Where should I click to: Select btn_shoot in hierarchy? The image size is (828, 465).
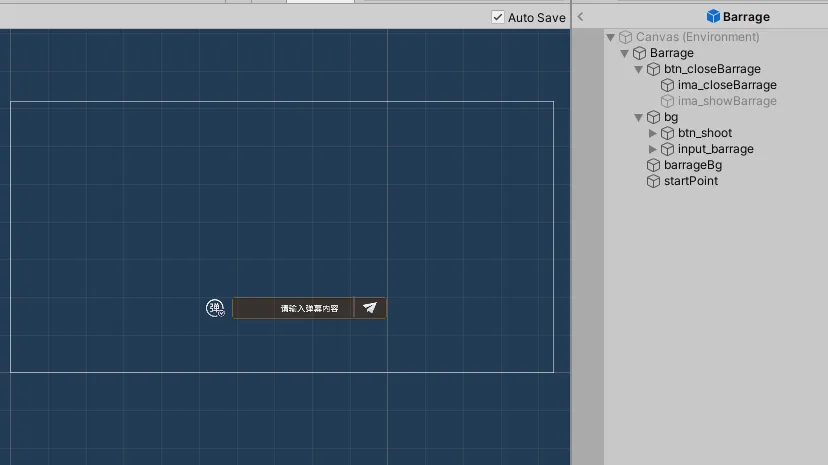pyautogui.click(x=704, y=133)
